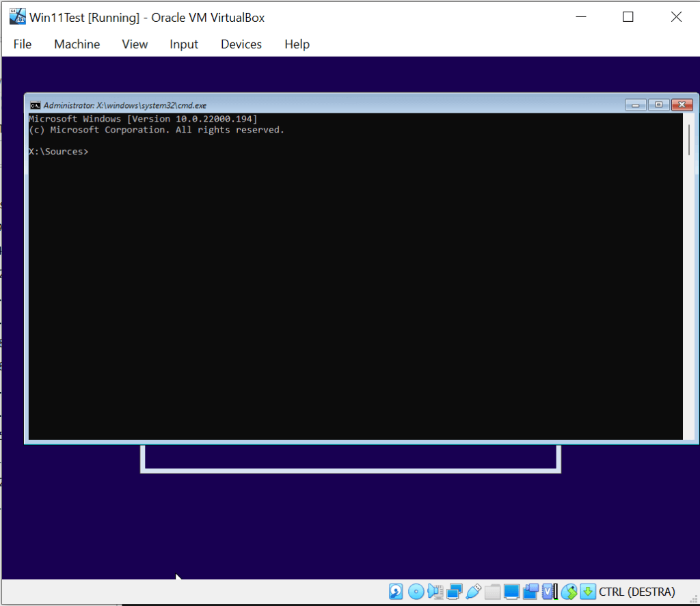Click the cmd.exe vertical scrollbar thumb
700x606 pixels.
689,140
